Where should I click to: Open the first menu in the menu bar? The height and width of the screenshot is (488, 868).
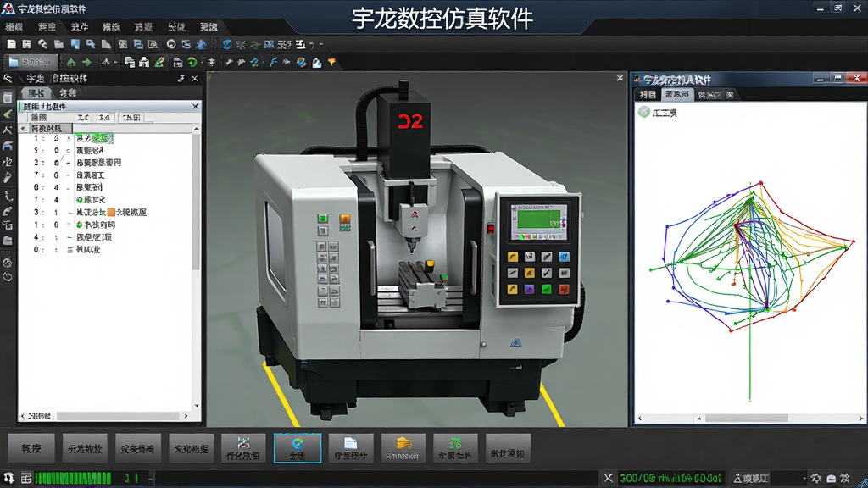tap(14, 26)
